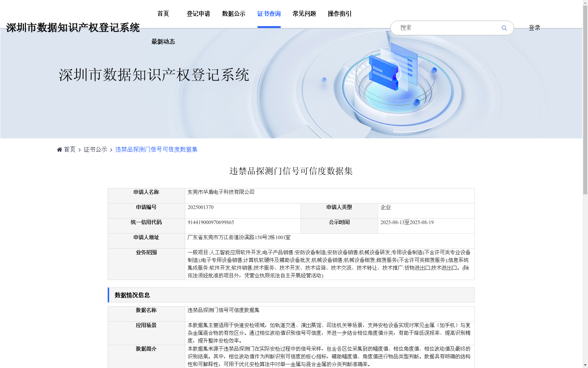Click the 业务范围 label cell
588x368 pixels.
click(x=146, y=264)
